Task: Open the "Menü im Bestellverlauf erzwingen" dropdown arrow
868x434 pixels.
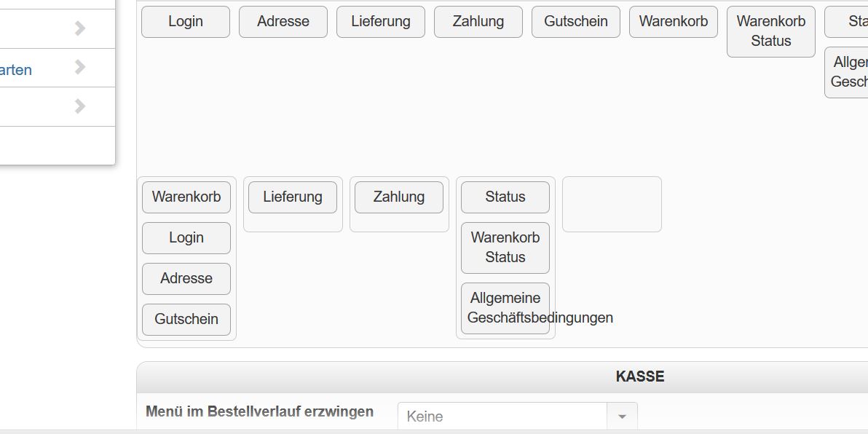Action: (622, 417)
